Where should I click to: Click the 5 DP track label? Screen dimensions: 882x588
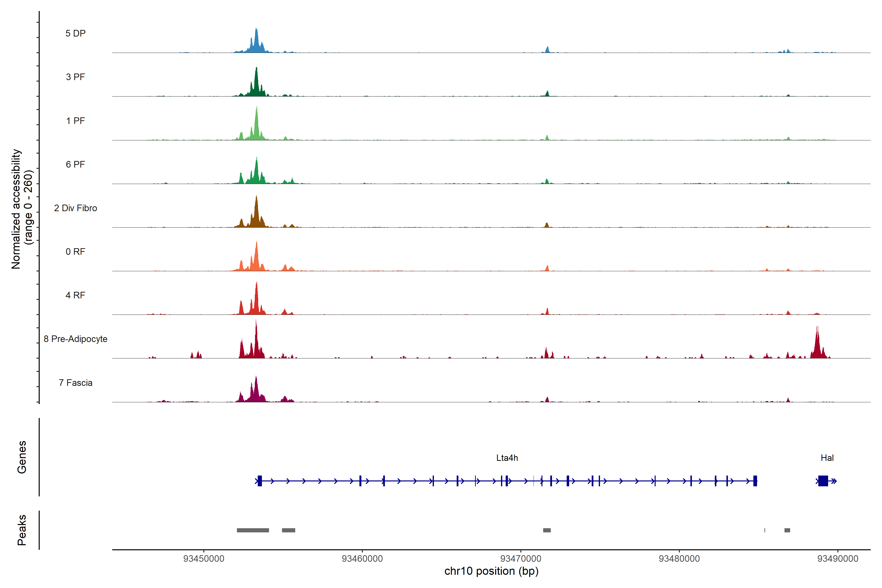tap(75, 33)
